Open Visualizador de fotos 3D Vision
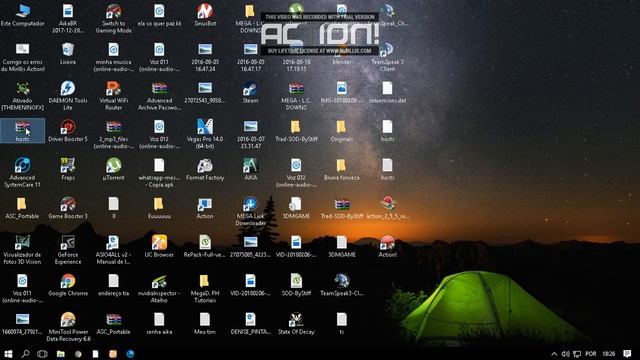This screenshot has height=360, width=640. (x=22, y=250)
